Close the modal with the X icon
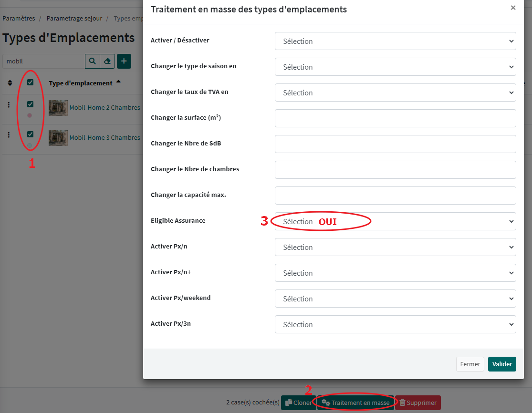Image resolution: width=532 pixels, height=413 pixels. click(513, 8)
